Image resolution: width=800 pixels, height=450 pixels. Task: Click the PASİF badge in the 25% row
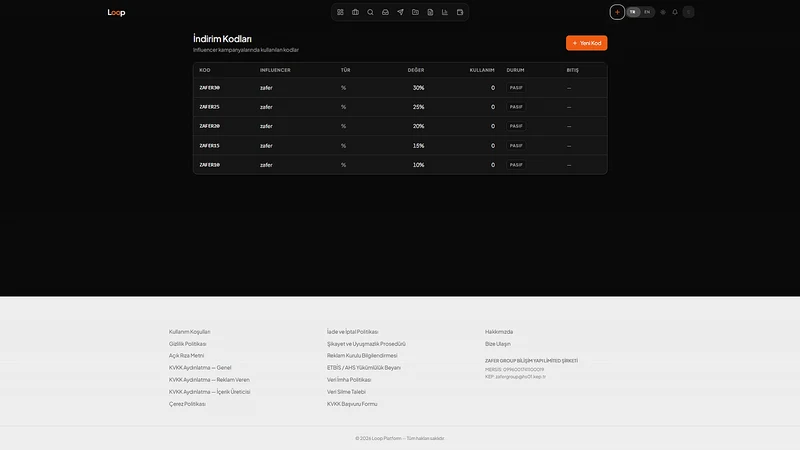(x=516, y=107)
